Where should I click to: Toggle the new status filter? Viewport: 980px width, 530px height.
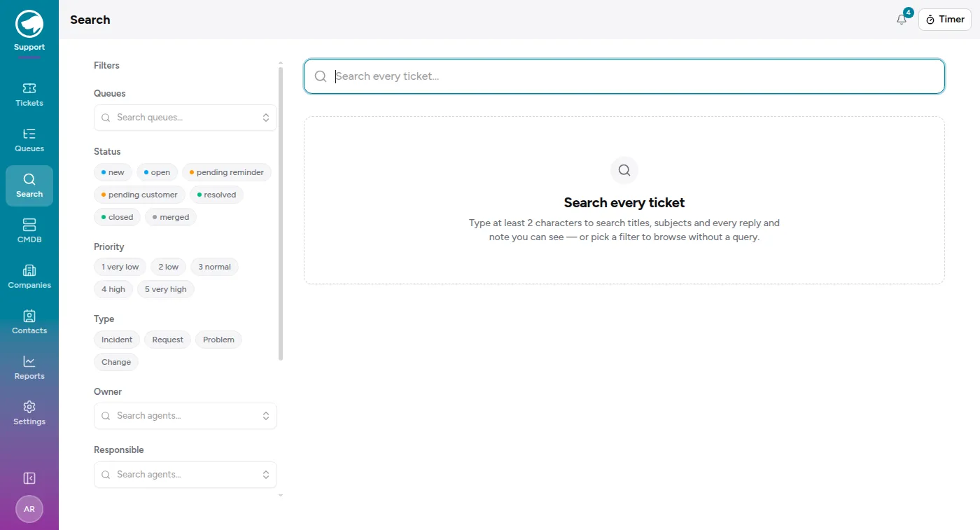(113, 172)
